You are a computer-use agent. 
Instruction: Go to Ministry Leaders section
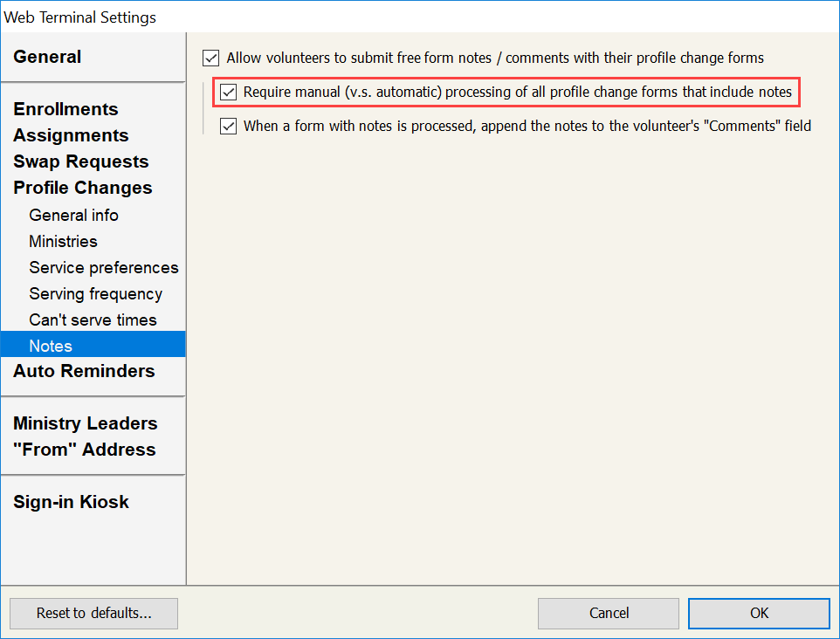(x=85, y=423)
